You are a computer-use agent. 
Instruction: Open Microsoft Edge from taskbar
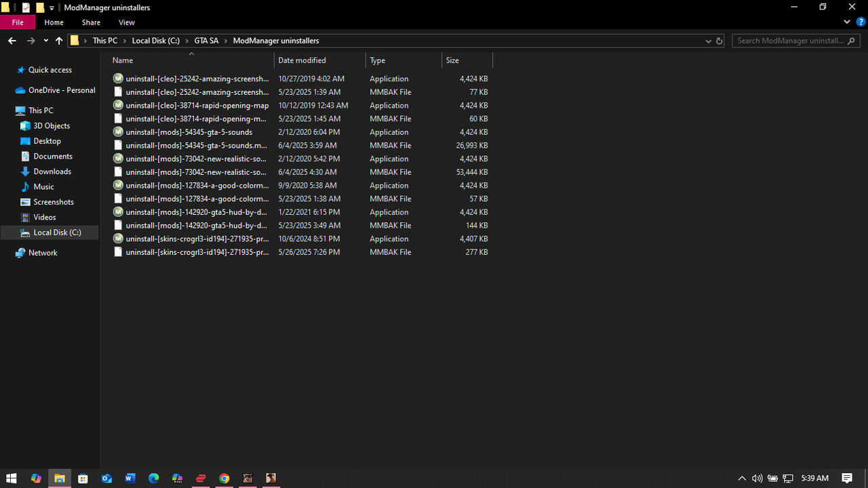click(x=154, y=479)
